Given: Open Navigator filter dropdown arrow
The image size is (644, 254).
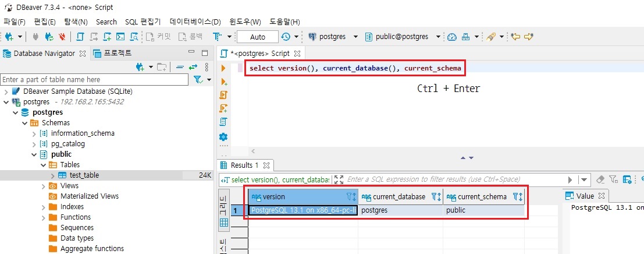Looking at the screenshot, I should pyautogui.click(x=209, y=79).
